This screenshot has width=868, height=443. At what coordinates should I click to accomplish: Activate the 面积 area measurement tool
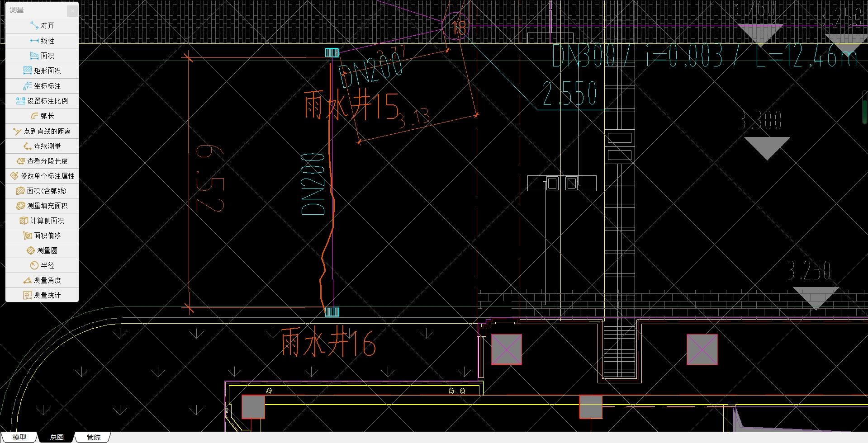pyautogui.click(x=42, y=56)
